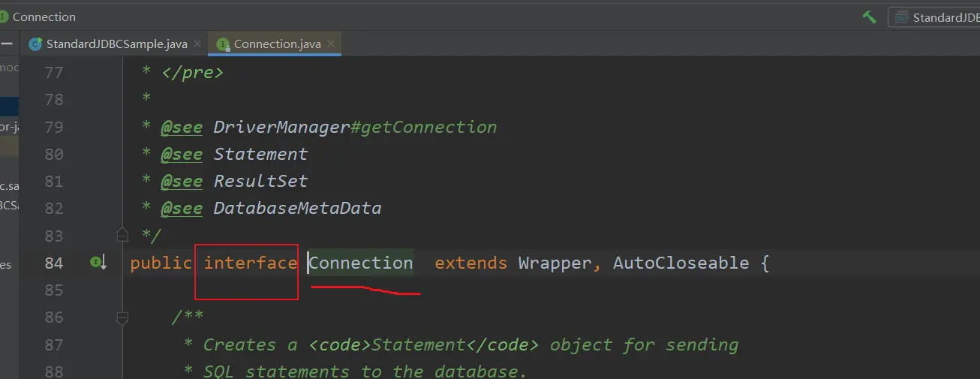Click line number 85 in the gutter
Viewport: 980px width, 379px height.
(54, 290)
